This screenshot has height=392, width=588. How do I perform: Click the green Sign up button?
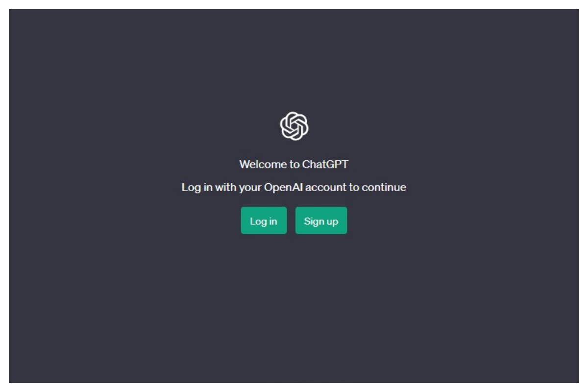tap(321, 220)
